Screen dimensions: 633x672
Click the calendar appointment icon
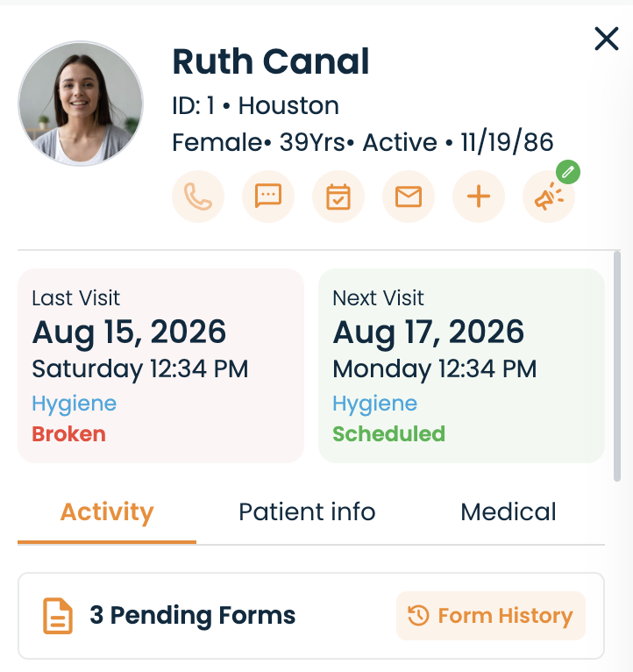pos(338,197)
